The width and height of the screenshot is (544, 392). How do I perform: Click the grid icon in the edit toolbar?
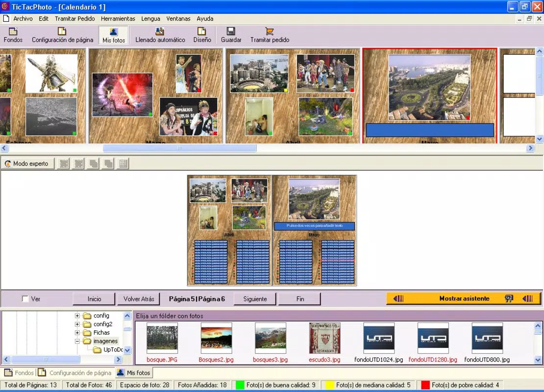tap(124, 163)
